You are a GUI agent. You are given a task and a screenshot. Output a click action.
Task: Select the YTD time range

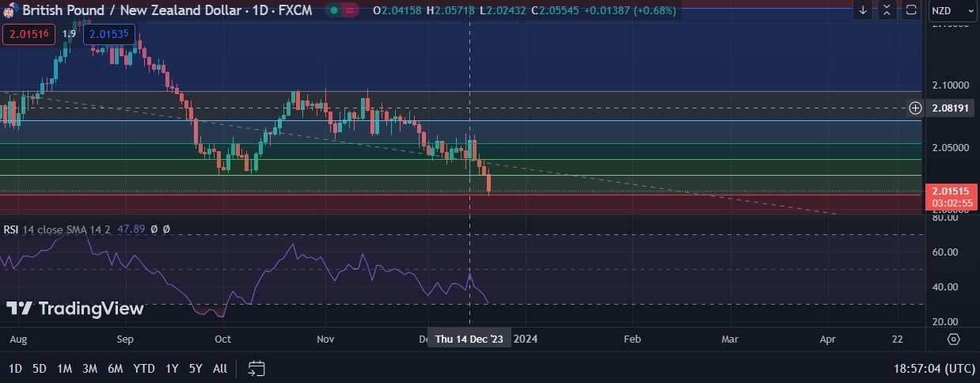pyautogui.click(x=144, y=368)
